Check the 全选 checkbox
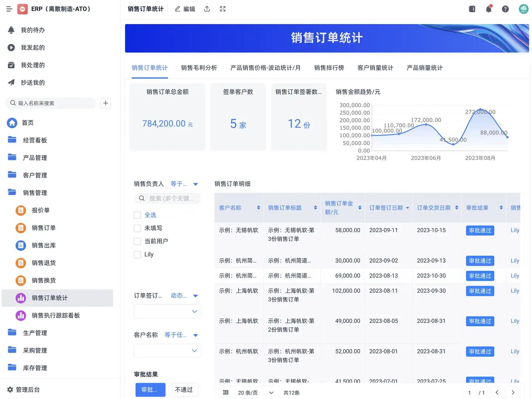Viewport: 532px width, 399px height. 137,215
